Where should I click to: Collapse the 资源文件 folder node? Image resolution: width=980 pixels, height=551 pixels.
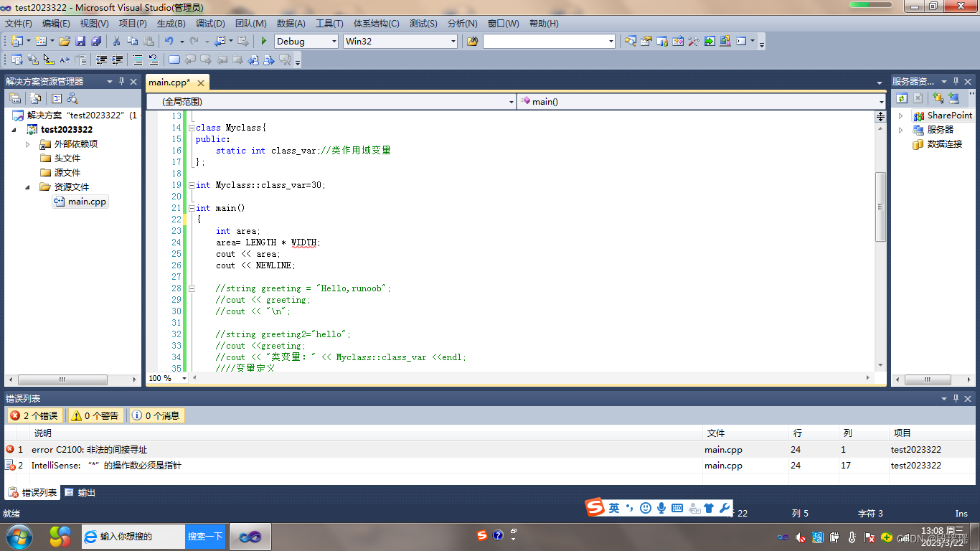coord(28,187)
